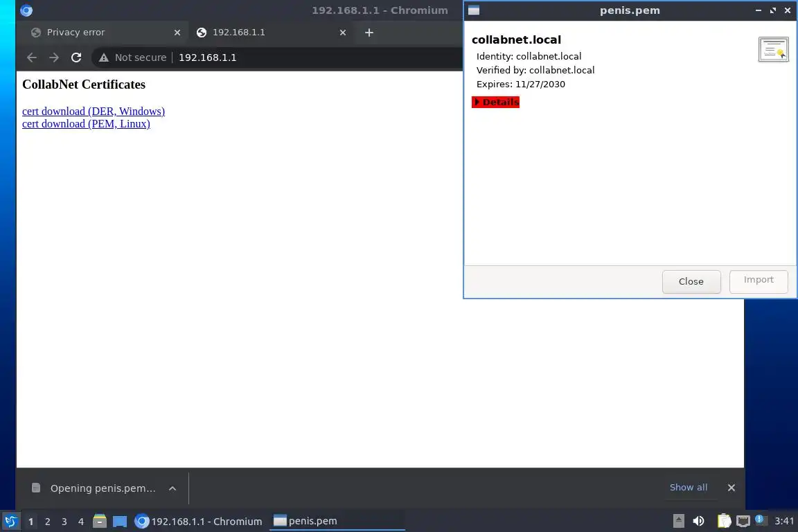
Task: Click the show desktop taskbar icon
Action: pos(120,522)
